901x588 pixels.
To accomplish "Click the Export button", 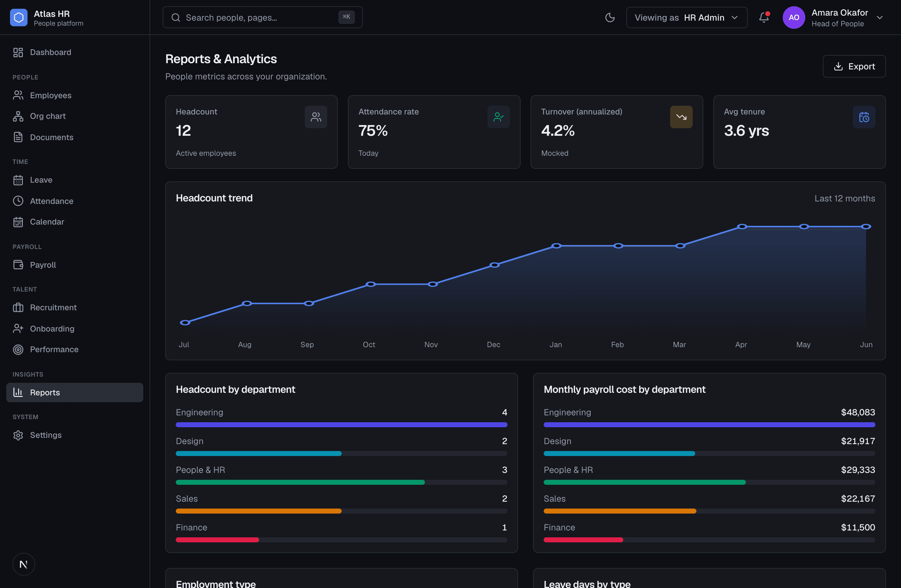I will click(854, 66).
